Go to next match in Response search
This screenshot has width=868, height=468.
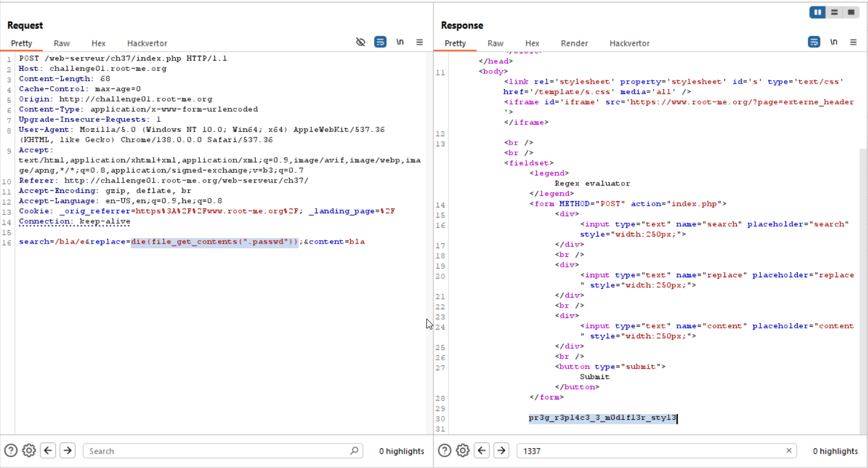(x=501, y=451)
